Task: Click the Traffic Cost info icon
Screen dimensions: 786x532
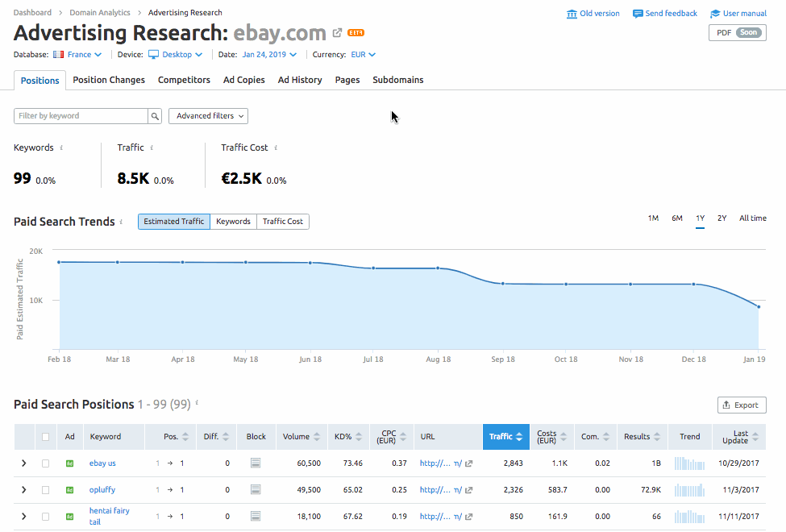Action: coord(276,148)
